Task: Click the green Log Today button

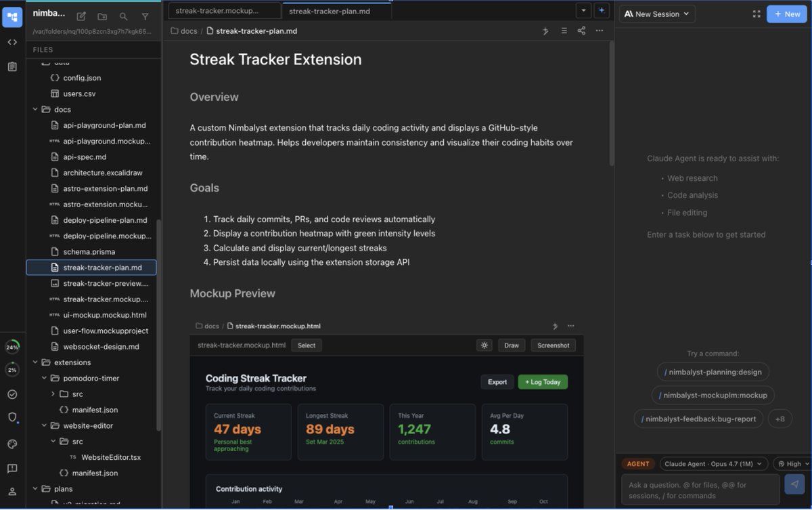Action: coord(543,382)
